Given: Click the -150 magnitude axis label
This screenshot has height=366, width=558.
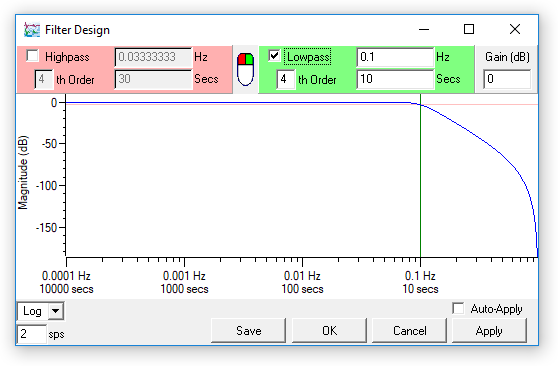Looking at the screenshot, I should pyautogui.click(x=46, y=228).
